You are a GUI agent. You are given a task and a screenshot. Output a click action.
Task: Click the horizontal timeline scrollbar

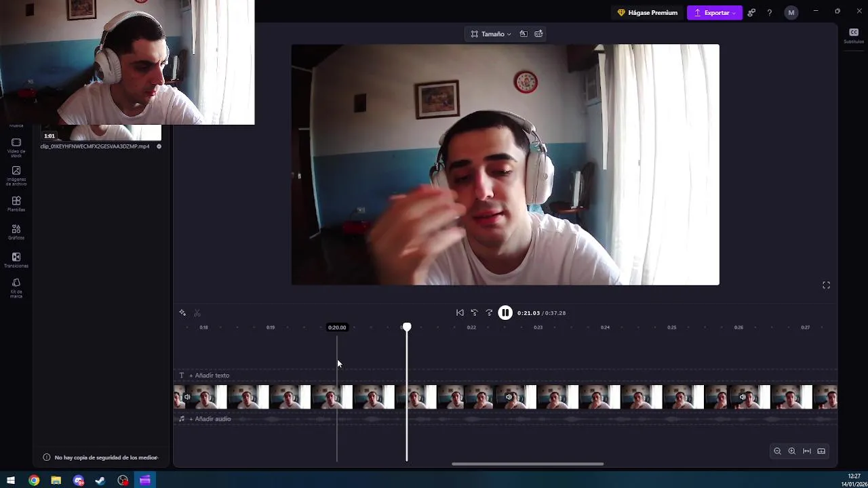click(528, 464)
